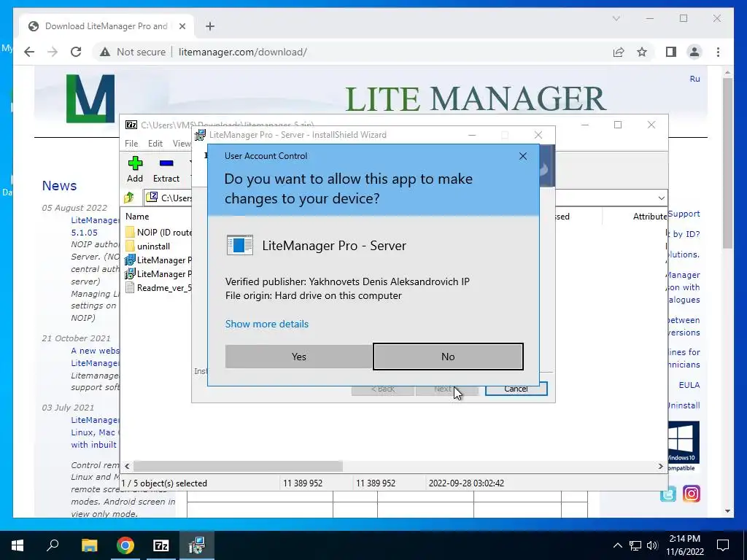Screen dimensions: 747x560
Task: Click the Not secure warning icon
Action: 105,52
